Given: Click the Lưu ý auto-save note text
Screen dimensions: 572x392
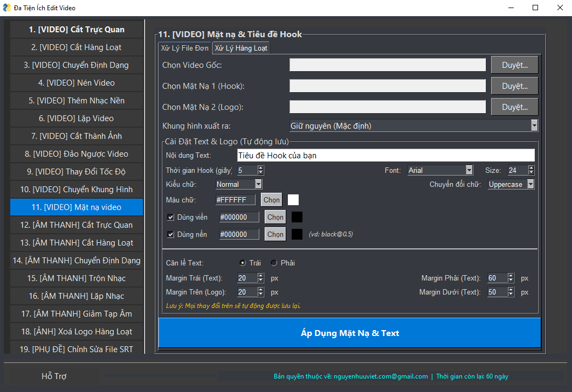Looking at the screenshot, I should (x=233, y=306).
